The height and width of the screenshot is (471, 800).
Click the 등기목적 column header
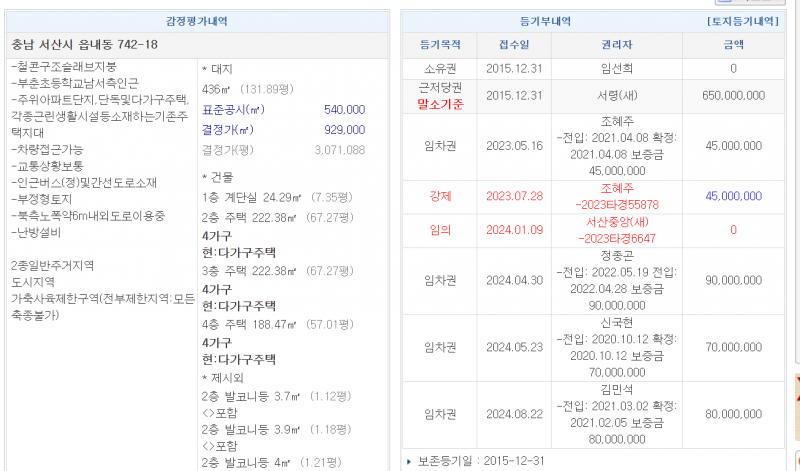click(440, 44)
